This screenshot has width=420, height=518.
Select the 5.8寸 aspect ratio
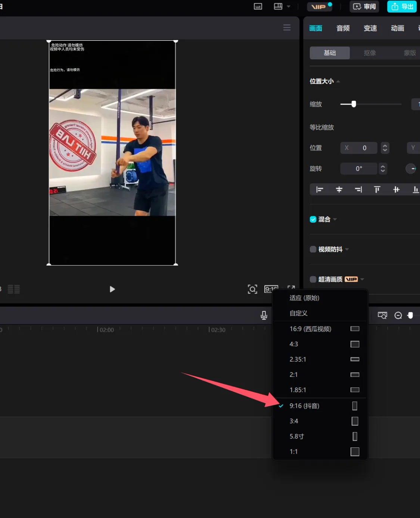pos(320,437)
